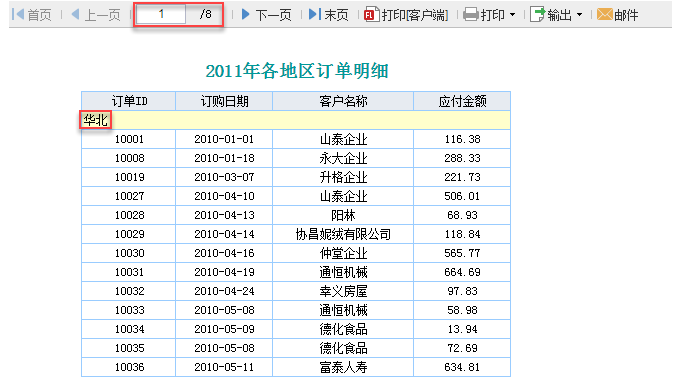Click the 客户名称 column header
Viewport: 691px width, 387px height.
point(343,101)
